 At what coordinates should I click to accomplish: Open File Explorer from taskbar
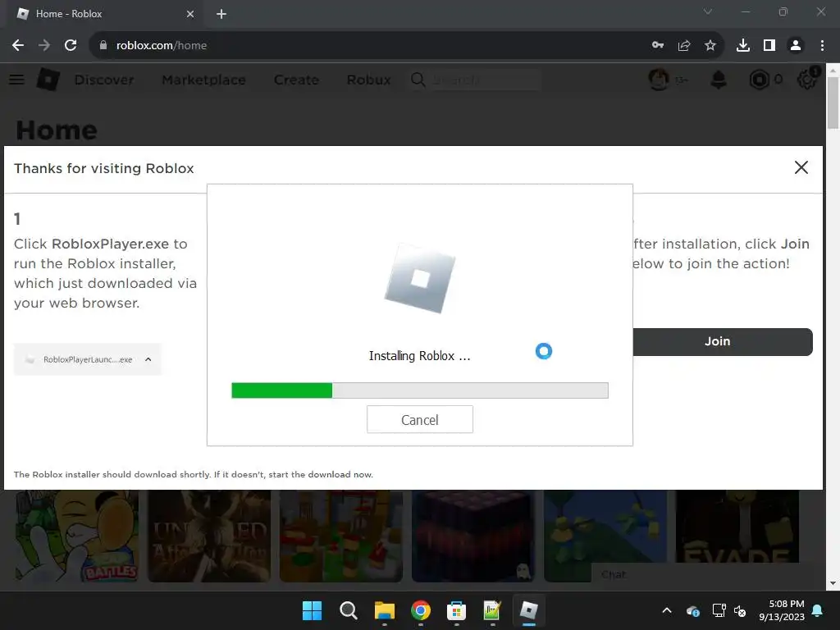tap(384, 610)
